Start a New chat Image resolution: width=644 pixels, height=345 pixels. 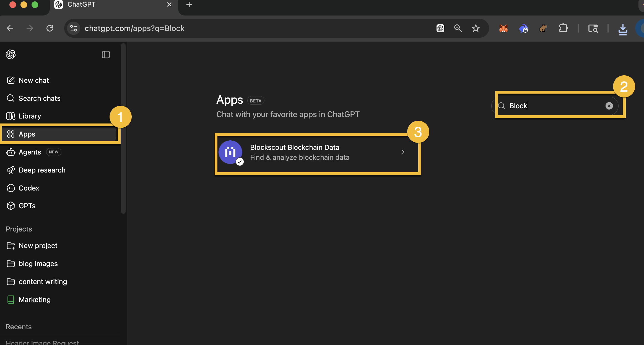(34, 80)
